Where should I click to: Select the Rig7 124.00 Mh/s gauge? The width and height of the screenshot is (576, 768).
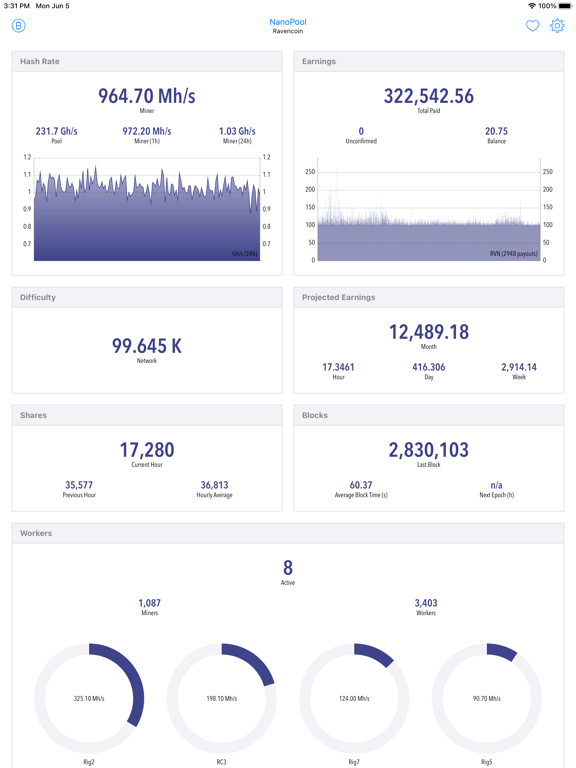(x=354, y=698)
